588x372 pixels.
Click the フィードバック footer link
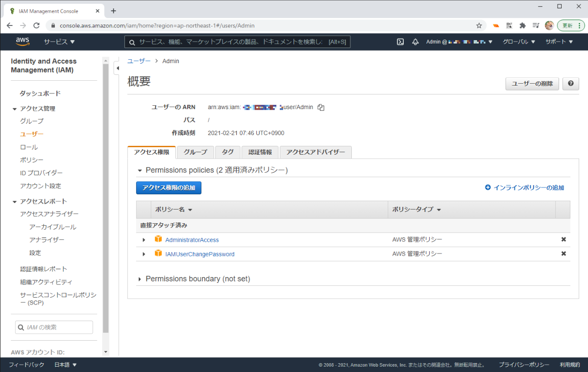click(26, 365)
